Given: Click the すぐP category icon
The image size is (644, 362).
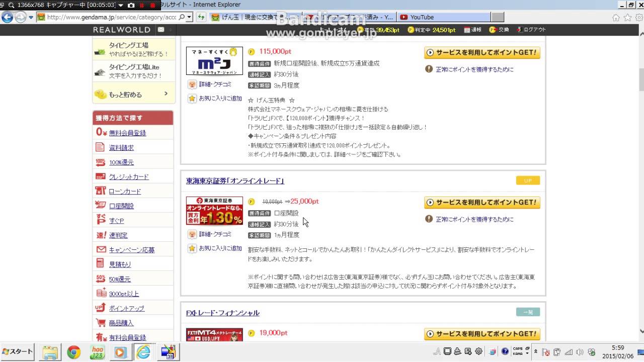Looking at the screenshot, I should (x=100, y=220).
